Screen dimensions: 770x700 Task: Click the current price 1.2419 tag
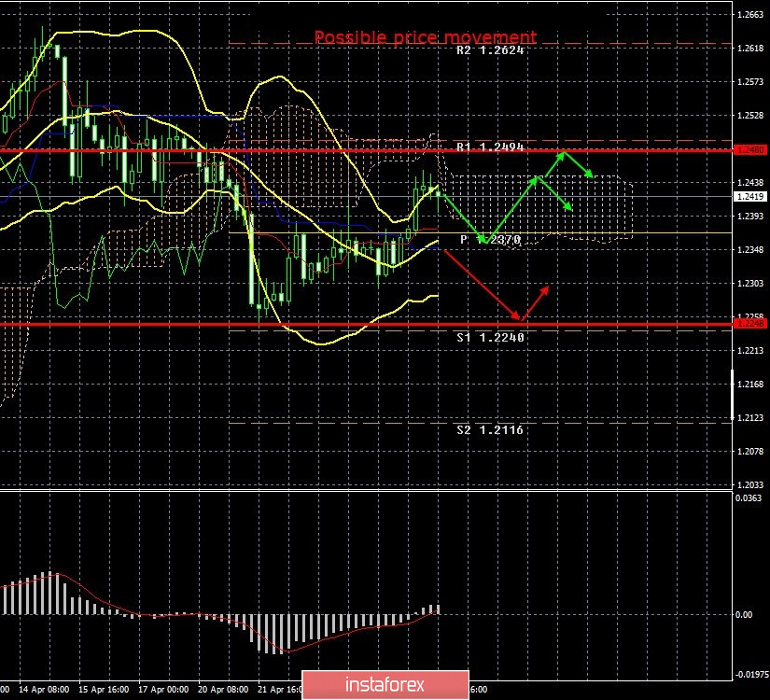click(750, 197)
